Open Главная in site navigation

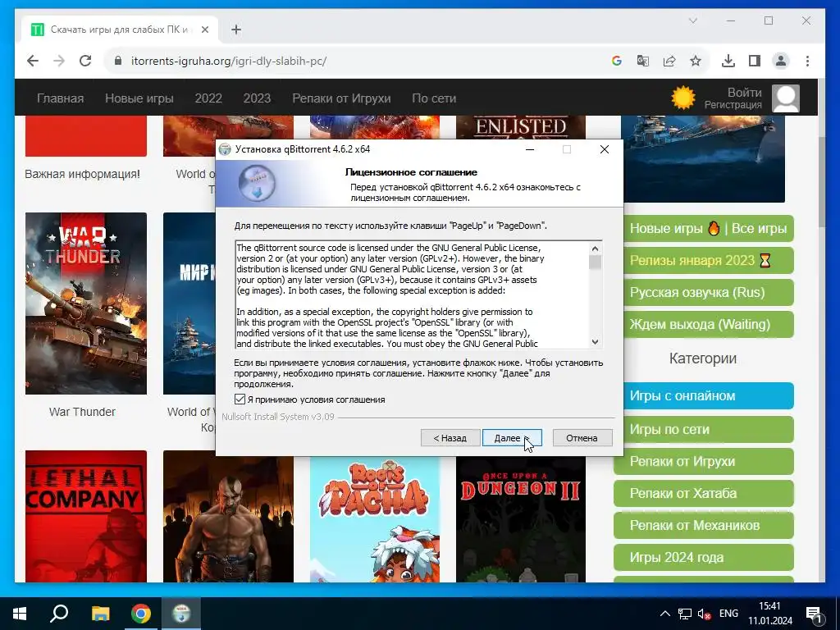click(x=60, y=98)
